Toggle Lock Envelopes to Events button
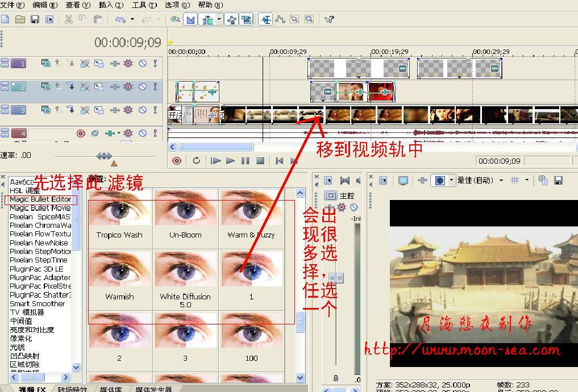This screenshot has width=578, height=392. (232, 19)
